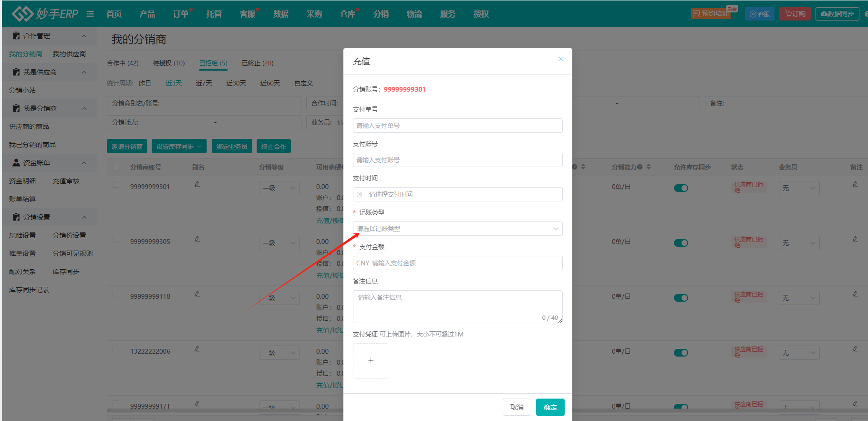Click the 数据同步 cloud button

(837, 14)
